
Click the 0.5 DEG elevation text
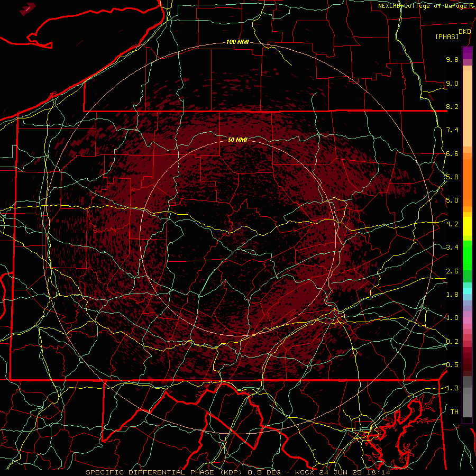click(x=264, y=472)
